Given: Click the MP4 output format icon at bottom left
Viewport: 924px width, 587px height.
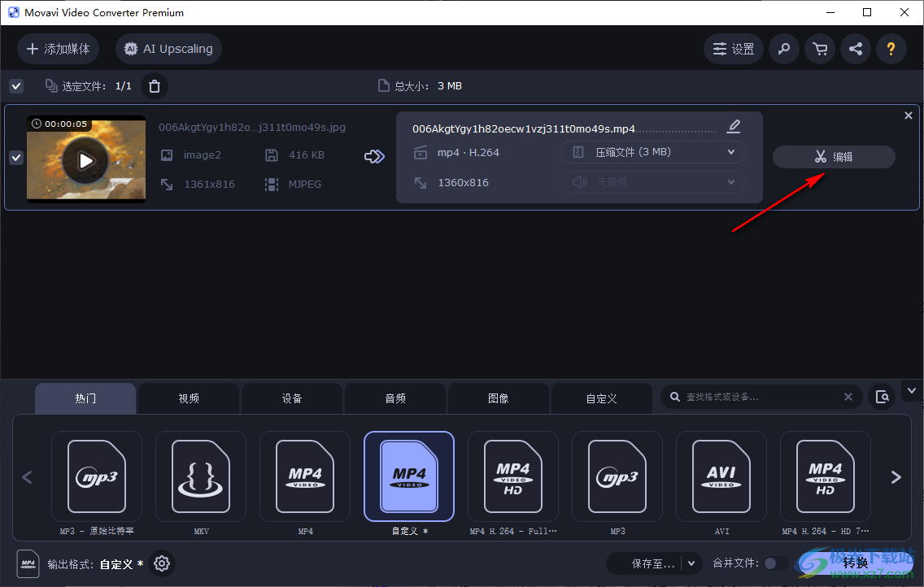Looking at the screenshot, I should point(28,563).
